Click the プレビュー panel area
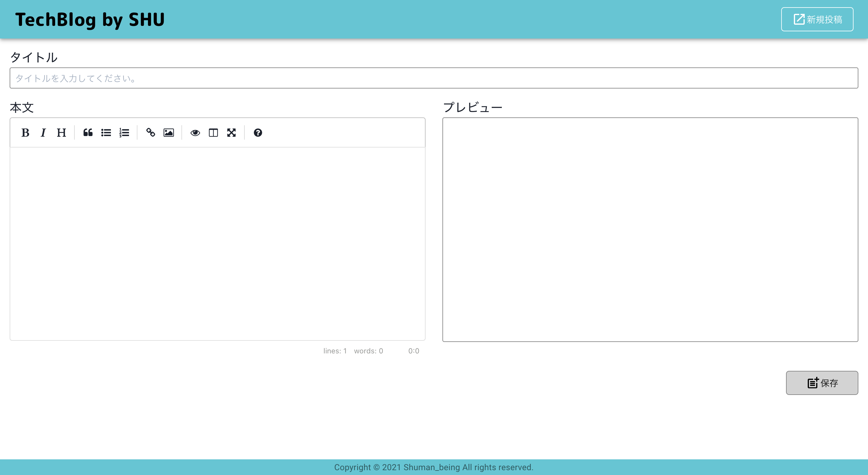Viewport: 868px width, 475px height. [x=650, y=229]
